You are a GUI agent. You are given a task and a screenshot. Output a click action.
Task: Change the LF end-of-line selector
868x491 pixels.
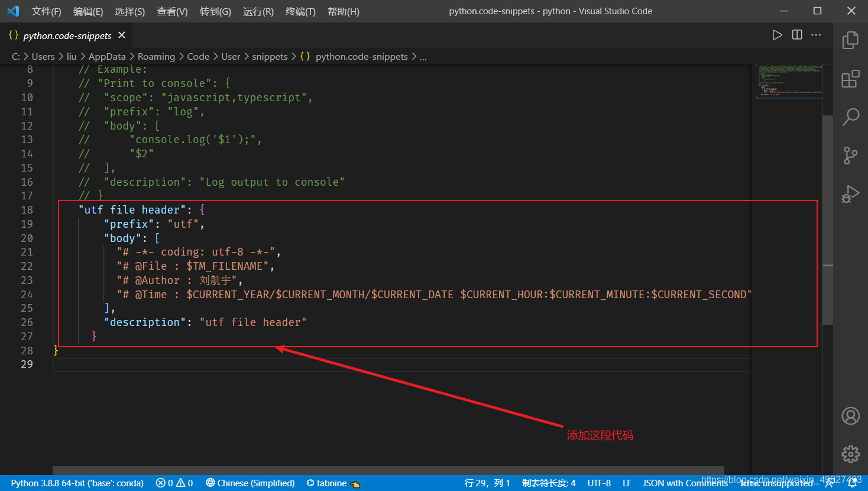click(627, 483)
